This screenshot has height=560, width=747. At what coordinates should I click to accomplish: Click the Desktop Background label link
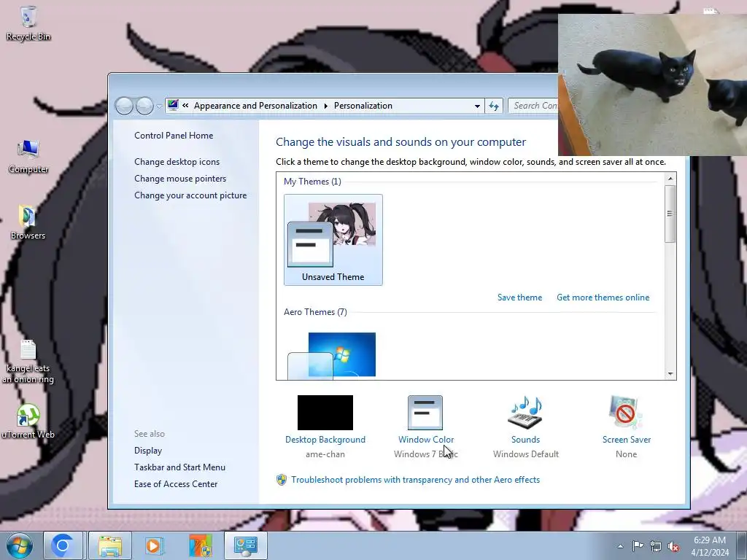click(x=325, y=440)
